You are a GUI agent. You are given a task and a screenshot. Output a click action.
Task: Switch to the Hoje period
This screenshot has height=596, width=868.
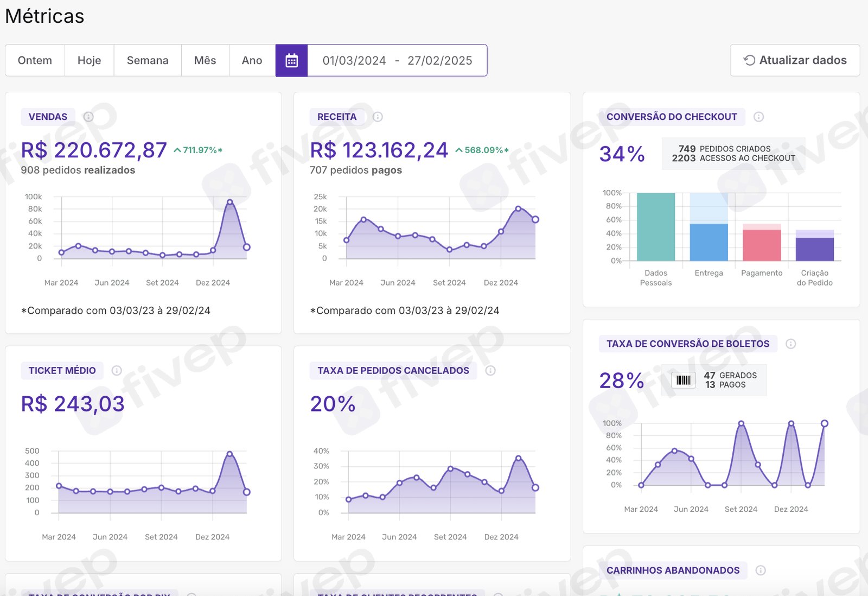[x=89, y=60]
